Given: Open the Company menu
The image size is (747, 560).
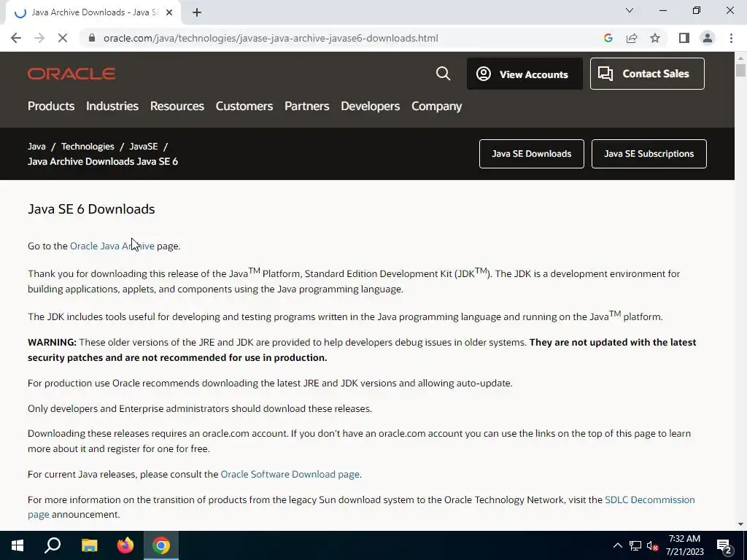Looking at the screenshot, I should [436, 106].
